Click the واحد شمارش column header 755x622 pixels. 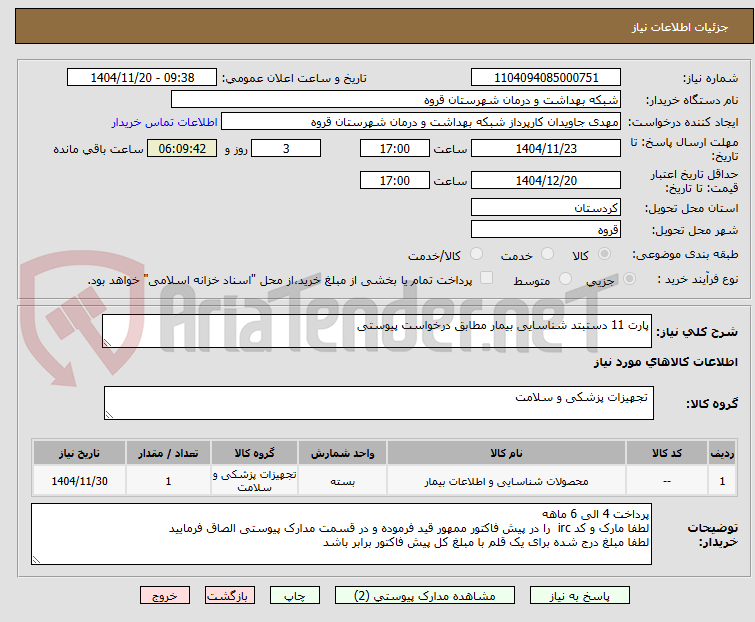342,453
